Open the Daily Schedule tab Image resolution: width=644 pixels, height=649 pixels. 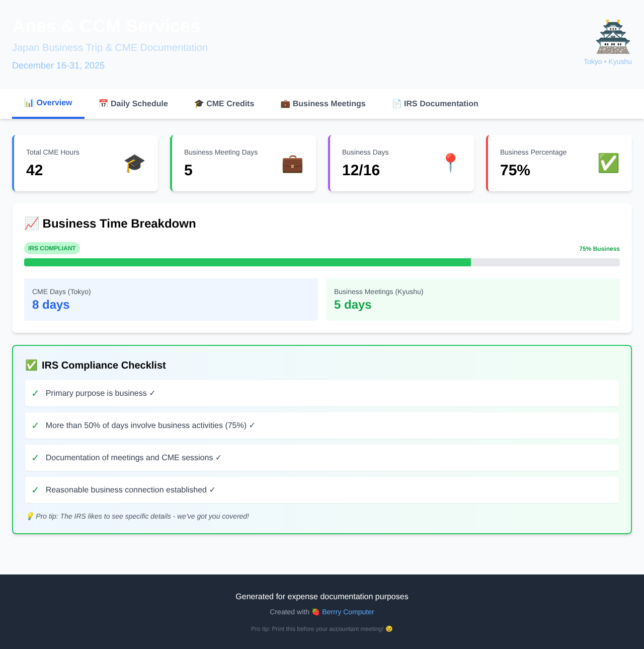133,104
